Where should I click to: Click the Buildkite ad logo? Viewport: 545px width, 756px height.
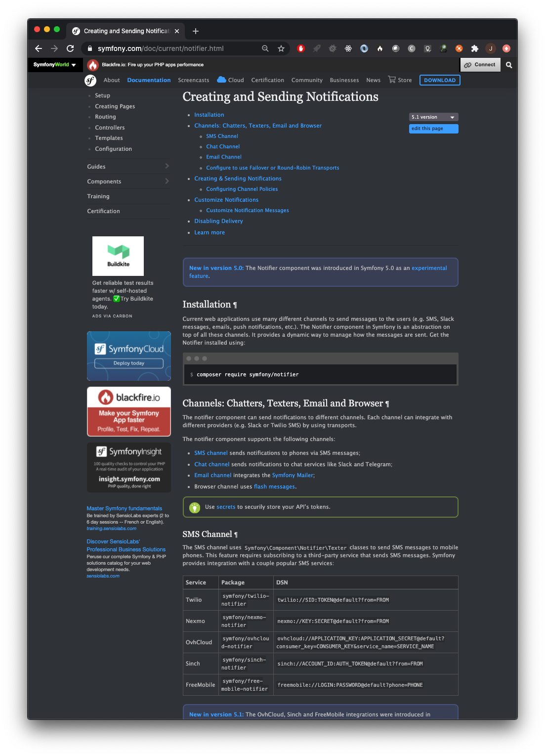tap(118, 256)
